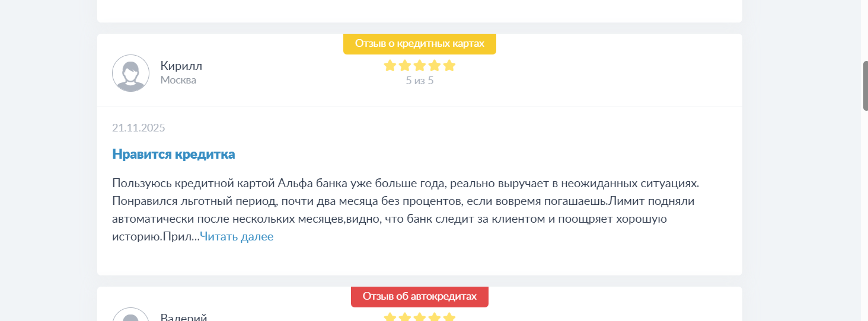868x321 pixels.
Task: Click the "Отзыв о кредитных картах" badge
Action: click(420, 44)
